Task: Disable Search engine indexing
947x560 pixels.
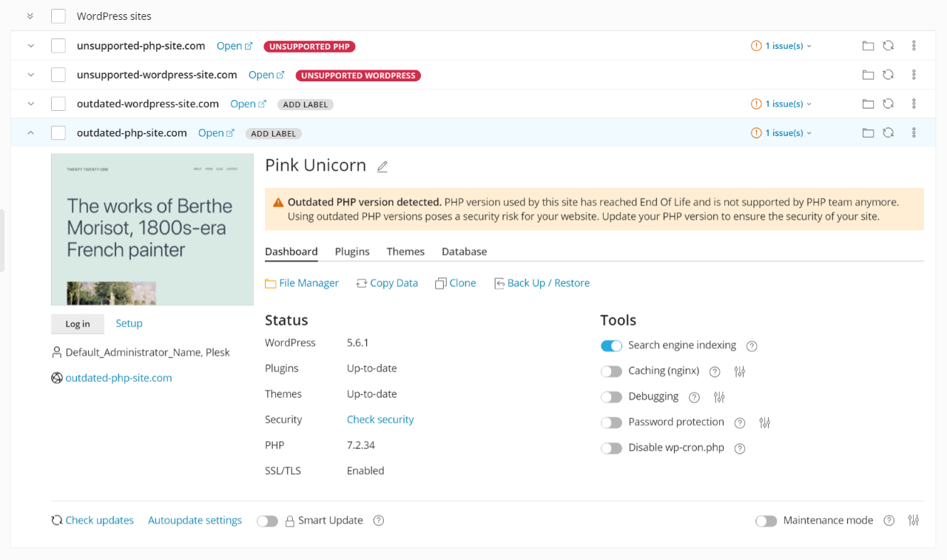Action: coord(612,345)
